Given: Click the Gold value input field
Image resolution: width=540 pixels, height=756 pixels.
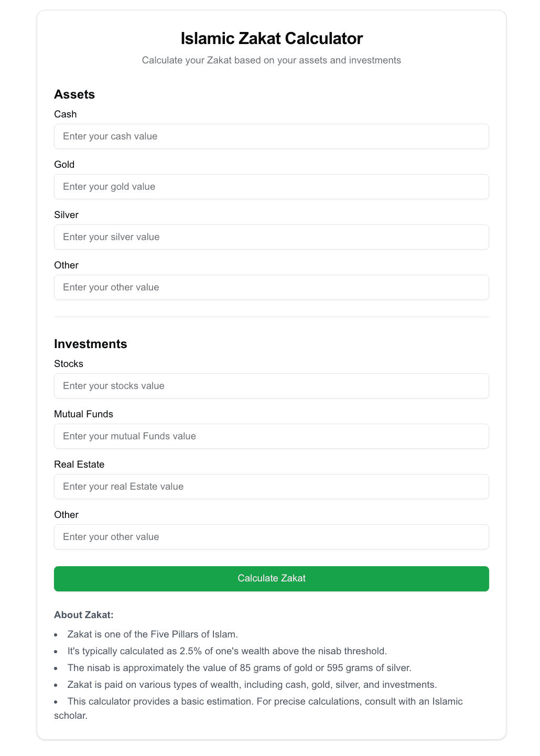Looking at the screenshot, I should [x=271, y=187].
